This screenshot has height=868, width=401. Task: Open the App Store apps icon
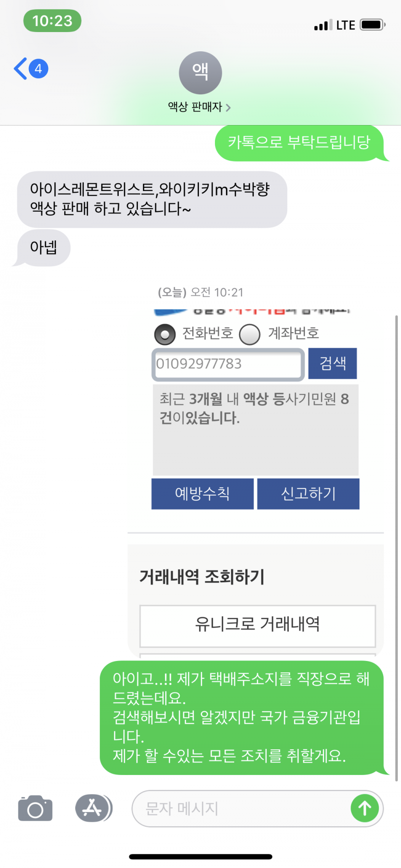[x=93, y=808]
